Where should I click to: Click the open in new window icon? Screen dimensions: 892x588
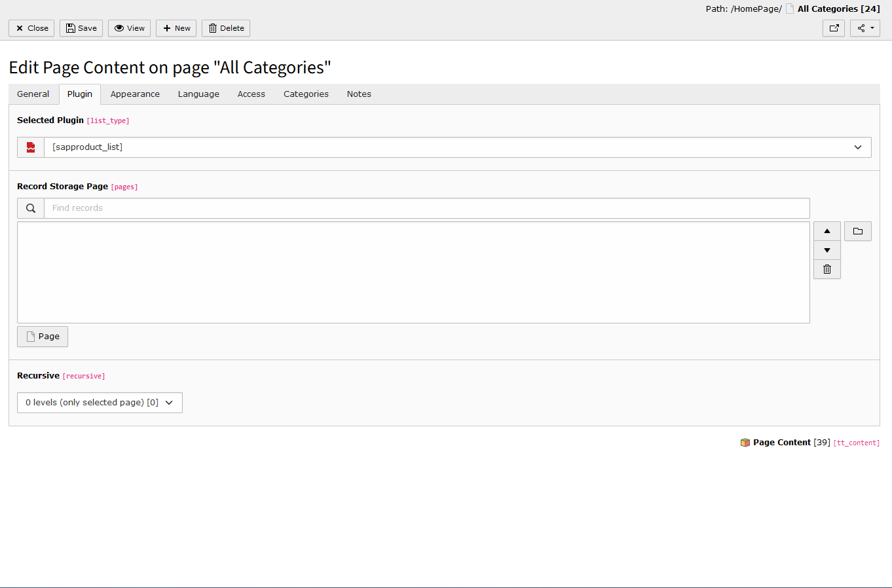click(834, 28)
